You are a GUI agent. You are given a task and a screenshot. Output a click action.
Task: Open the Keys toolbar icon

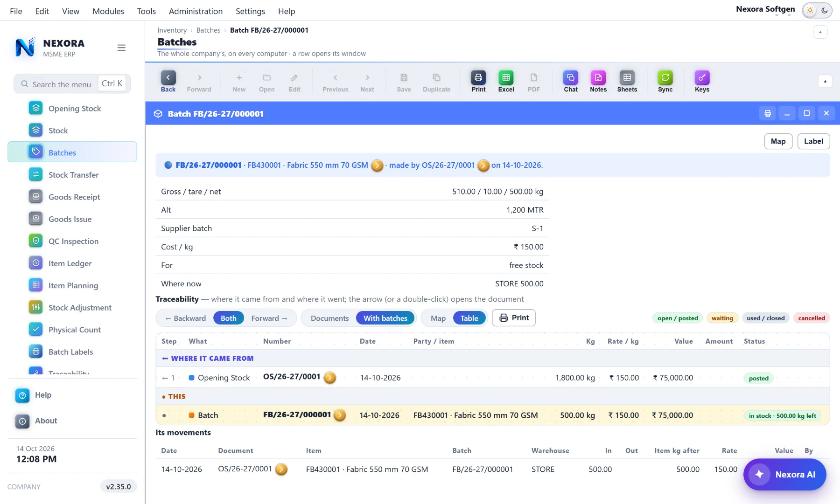pos(702,82)
